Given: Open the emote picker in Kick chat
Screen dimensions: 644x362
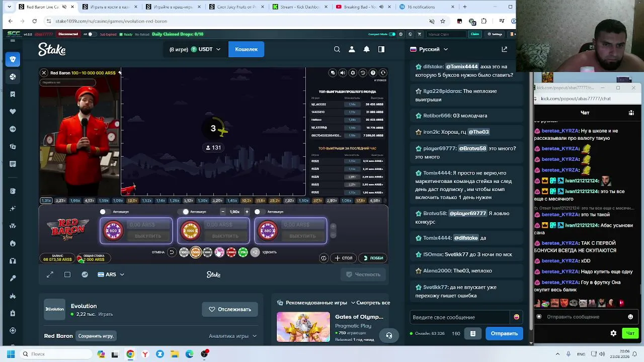Looking at the screenshot, I should coord(630,317).
